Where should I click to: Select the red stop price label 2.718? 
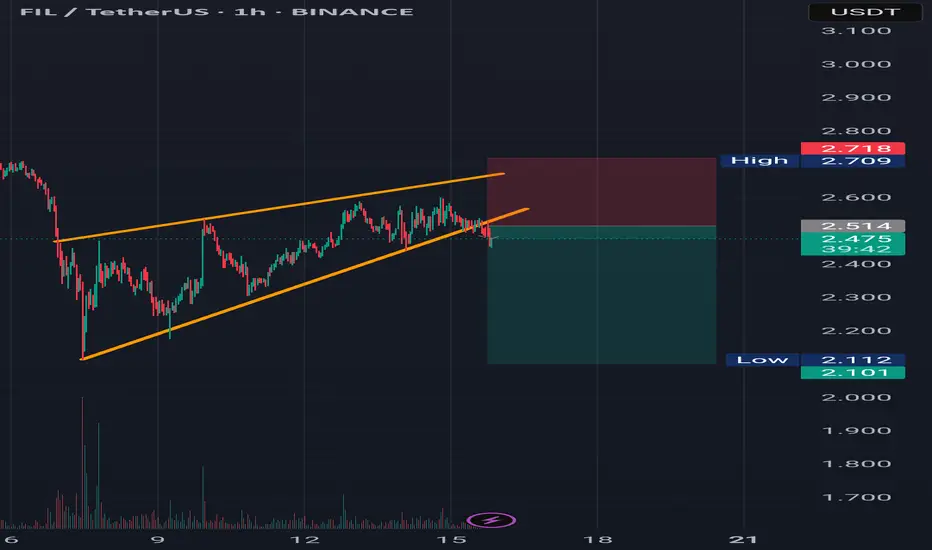point(853,148)
